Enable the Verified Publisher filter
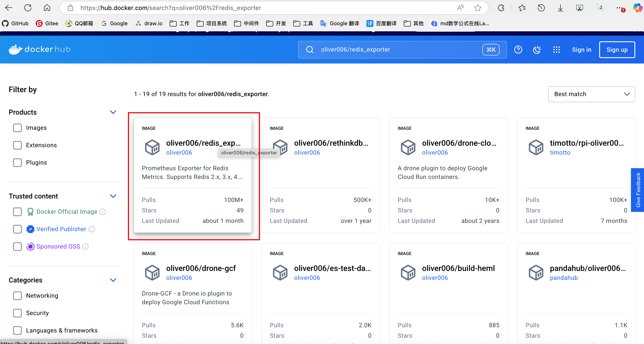This screenshot has height=344, width=644. (x=17, y=229)
